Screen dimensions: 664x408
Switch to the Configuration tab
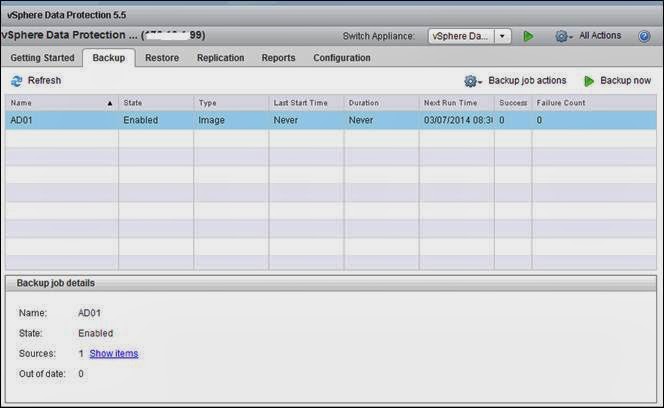click(x=342, y=58)
